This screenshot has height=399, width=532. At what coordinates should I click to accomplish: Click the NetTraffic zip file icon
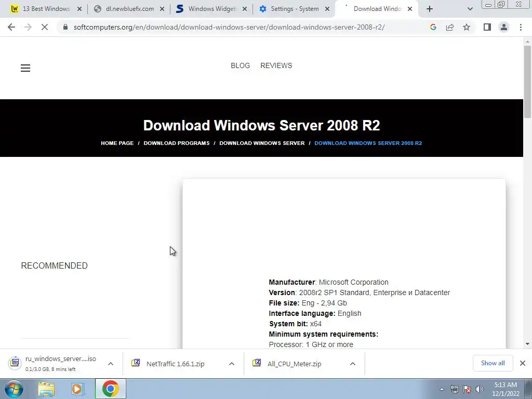coord(136,363)
